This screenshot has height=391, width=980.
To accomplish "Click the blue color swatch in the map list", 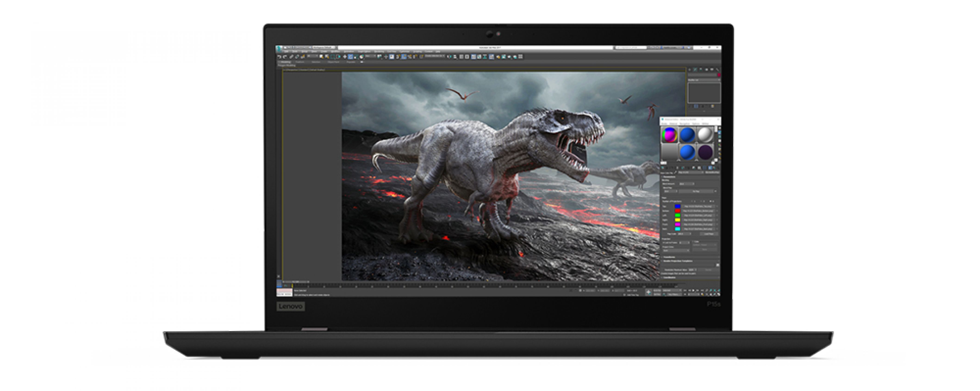I will [677, 206].
